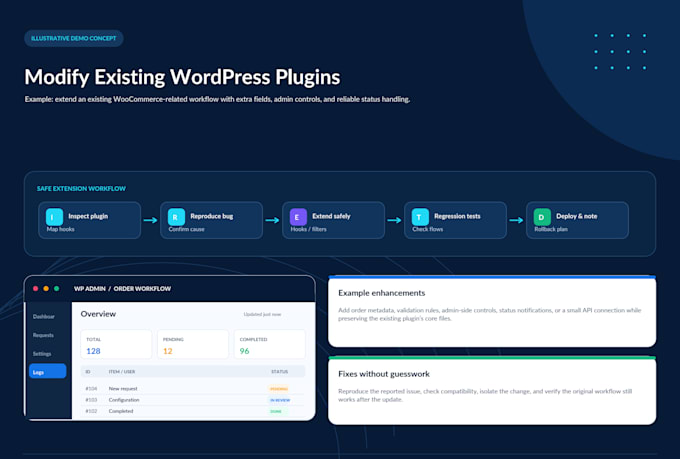Click the red window dot in WP Admin
This screenshot has height=459, width=680.
point(36,289)
